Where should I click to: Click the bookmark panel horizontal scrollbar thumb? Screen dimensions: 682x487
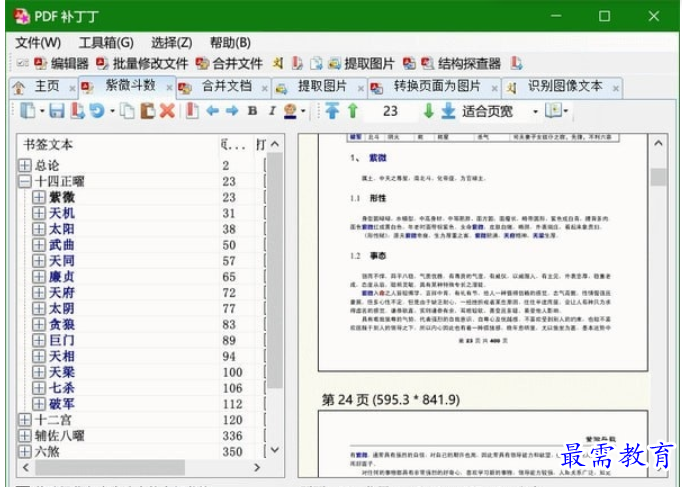pyautogui.click(x=110, y=468)
